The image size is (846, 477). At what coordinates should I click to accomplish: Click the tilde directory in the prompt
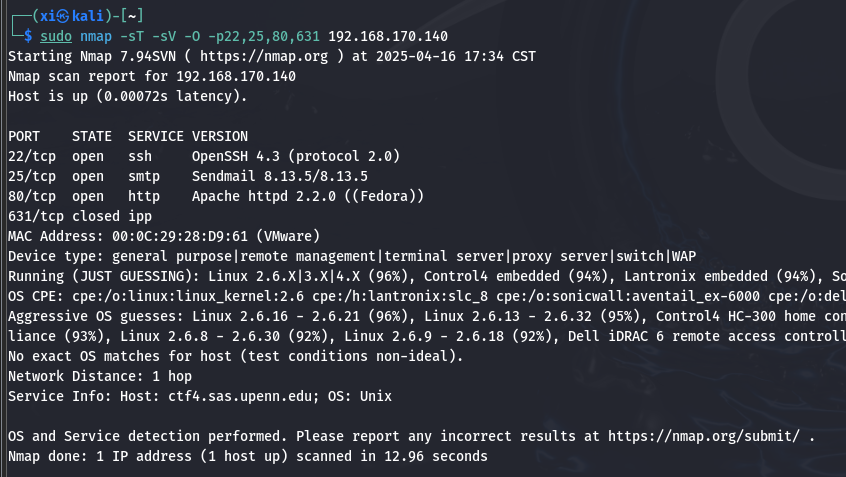click(132, 16)
